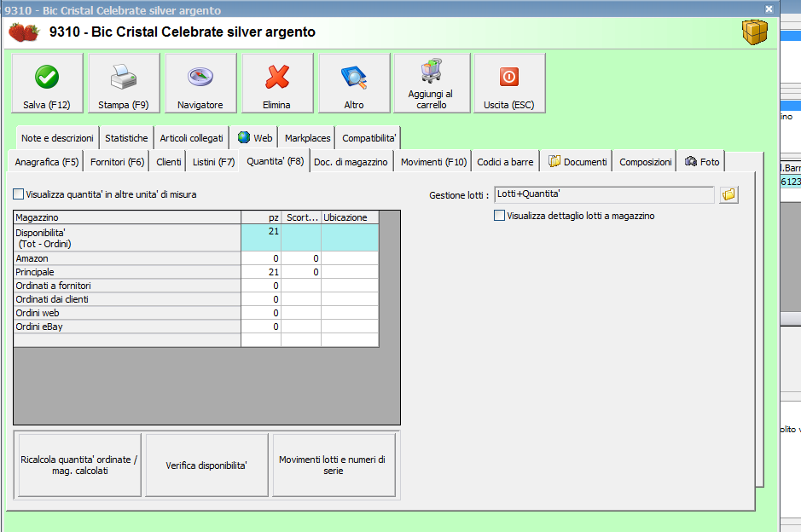The width and height of the screenshot is (801, 532).
Task: Click the green checkmark Salva (F12) button
Action: pos(47,84)
